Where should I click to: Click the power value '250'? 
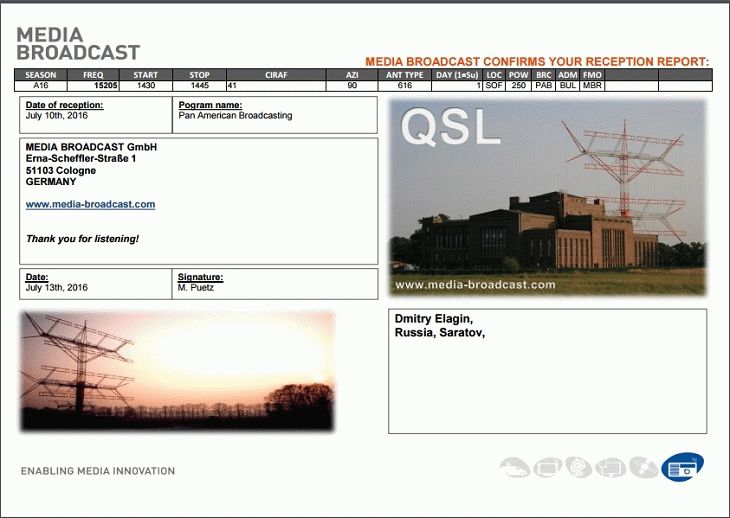point(518,86)
